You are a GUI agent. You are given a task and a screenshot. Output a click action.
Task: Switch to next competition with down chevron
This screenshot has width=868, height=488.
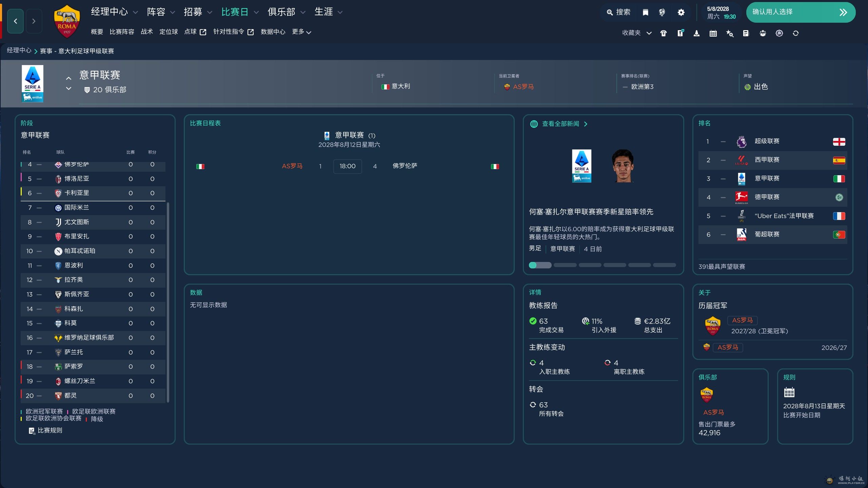pyautogui.click(x=68, y=89)
